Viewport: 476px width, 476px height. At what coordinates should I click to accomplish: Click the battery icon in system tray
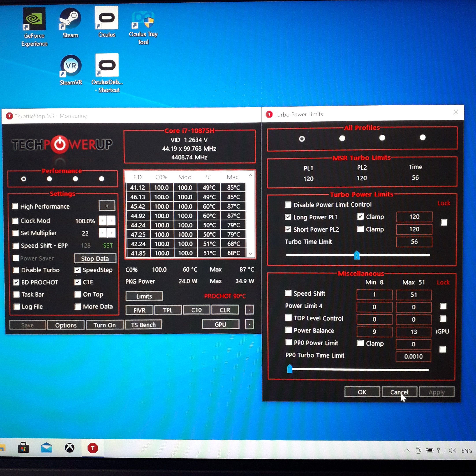point(430,450)
